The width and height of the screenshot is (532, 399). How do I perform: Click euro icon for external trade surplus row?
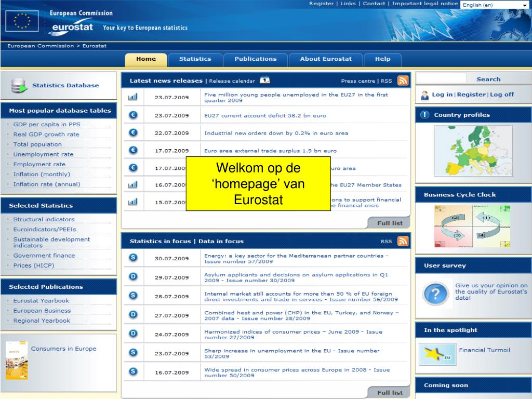[134, 150]
